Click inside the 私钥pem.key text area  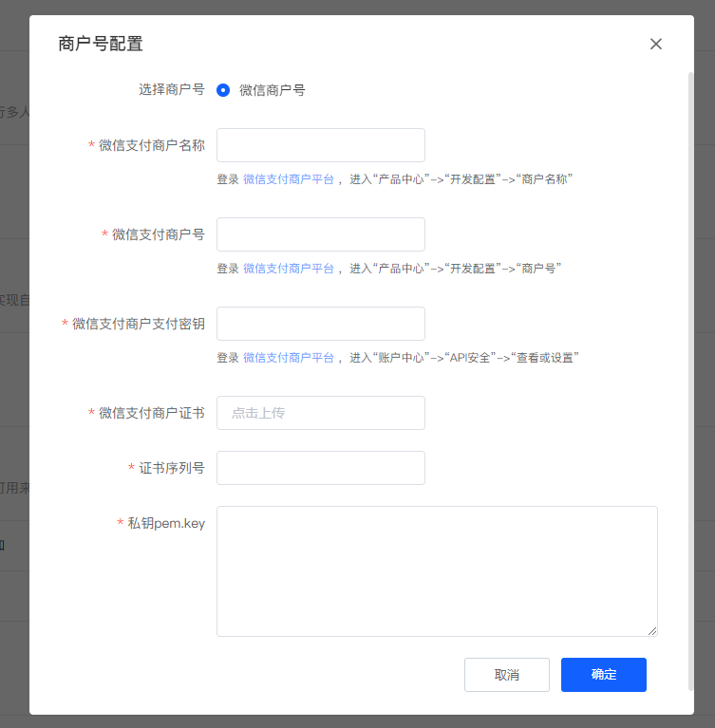click(x=437, y=570)
